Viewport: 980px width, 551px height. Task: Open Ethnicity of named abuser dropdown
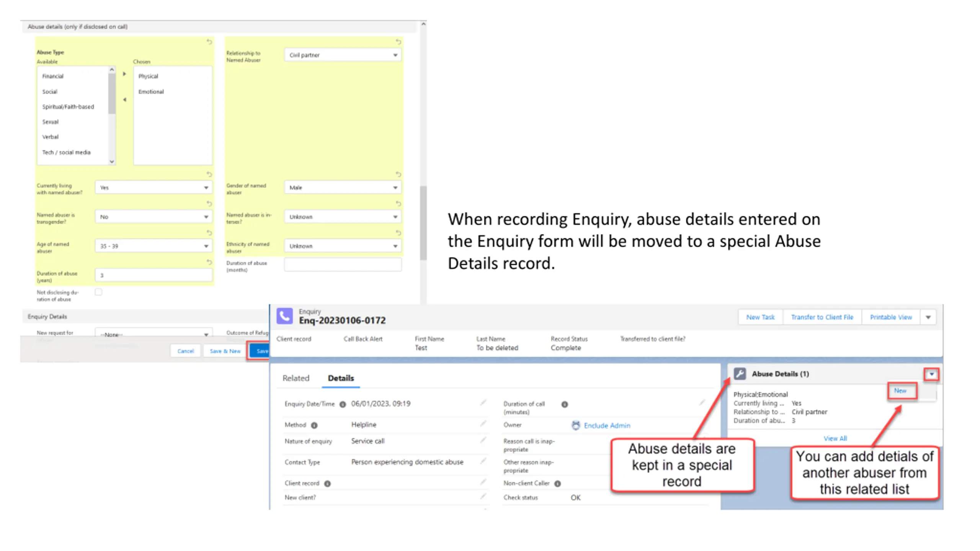tap(343, 246)
